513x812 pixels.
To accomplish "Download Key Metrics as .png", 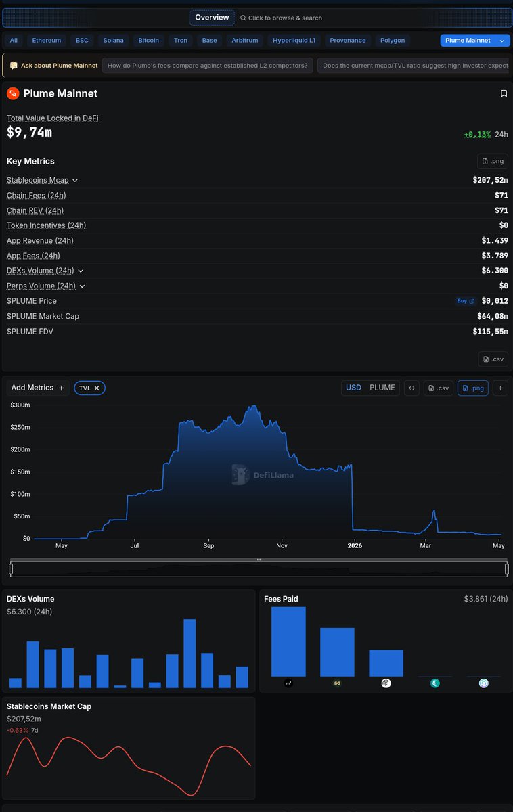I will pos(493,161).
